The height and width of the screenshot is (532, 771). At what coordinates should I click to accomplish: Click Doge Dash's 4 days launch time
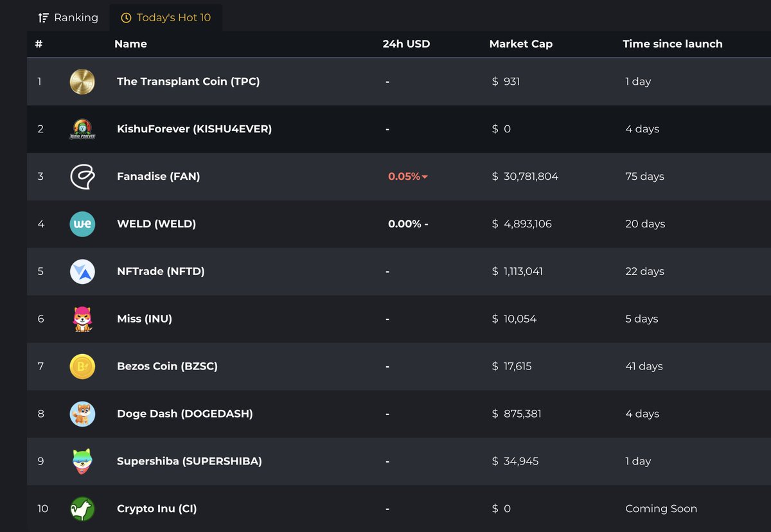(x=642, y=414)
